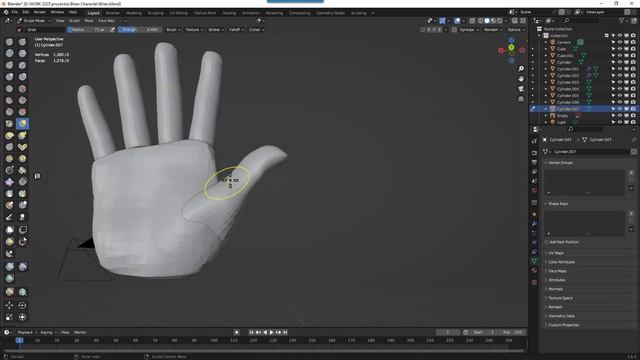
Task: Open the Brush settings dropdown
Action: [x=173, y=30]
